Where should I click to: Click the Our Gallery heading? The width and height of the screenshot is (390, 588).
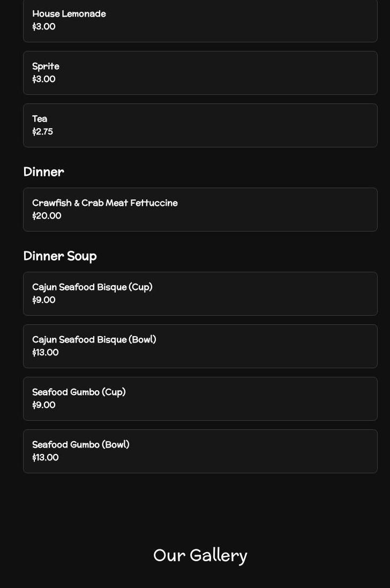(200, 555)
